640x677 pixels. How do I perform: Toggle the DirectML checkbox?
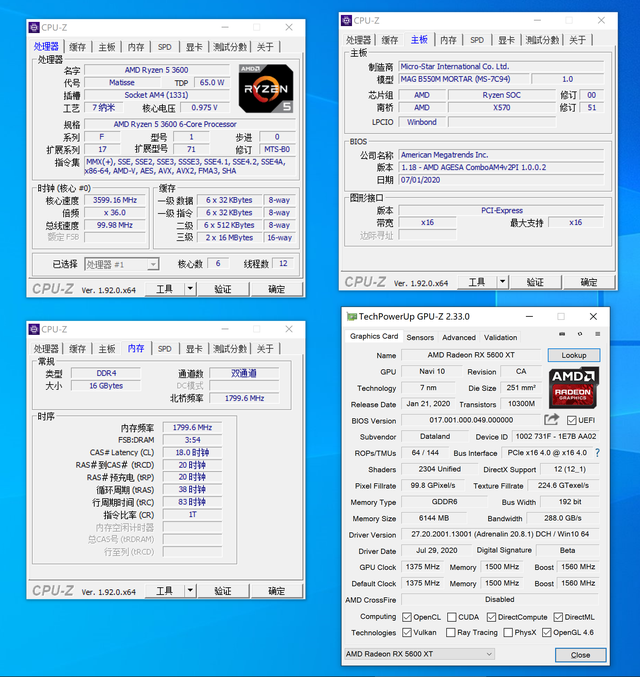(x=558, y=617)
